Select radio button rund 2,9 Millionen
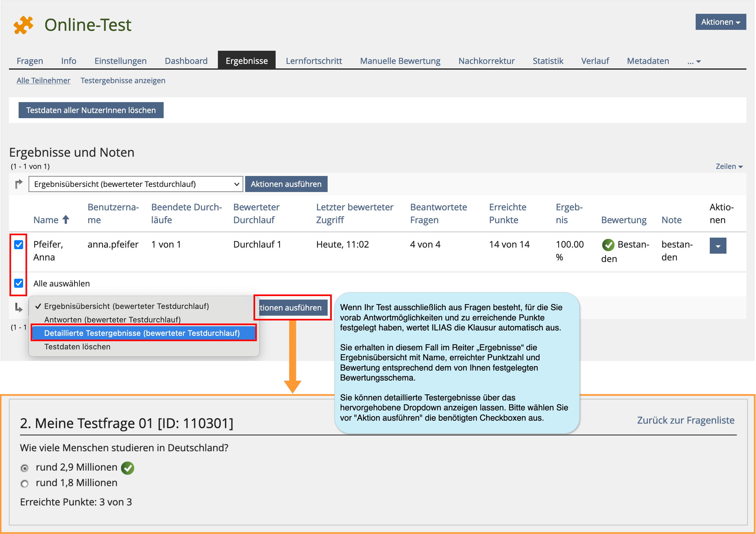 pos(24,468)
